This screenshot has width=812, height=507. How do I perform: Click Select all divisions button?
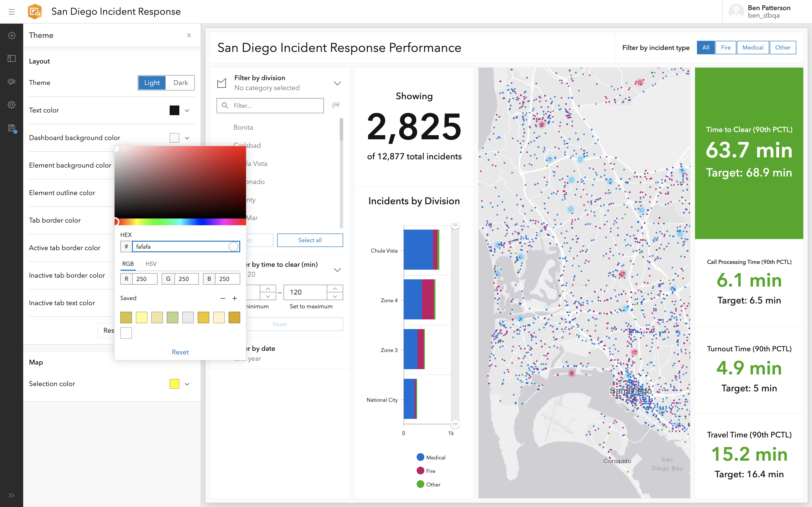click(310, 240)
